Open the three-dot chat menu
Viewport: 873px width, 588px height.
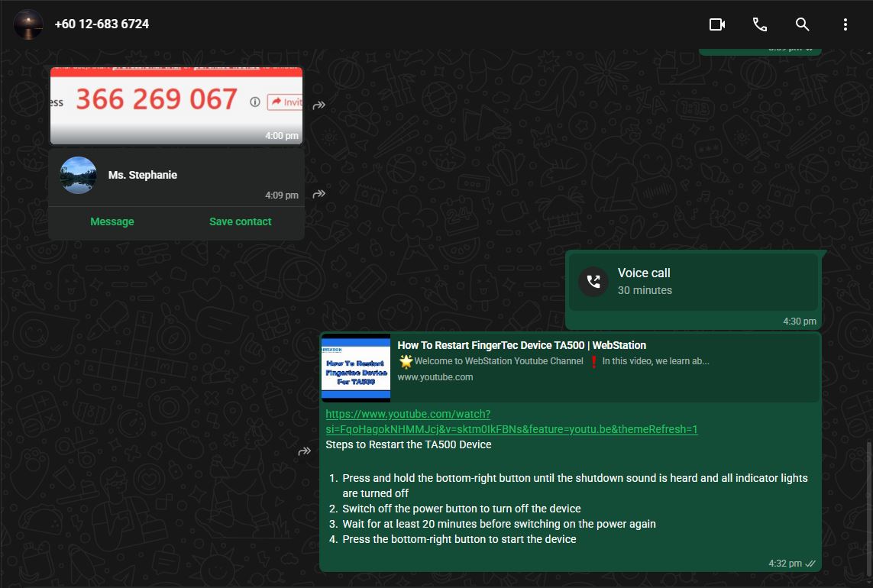(846, 24)
